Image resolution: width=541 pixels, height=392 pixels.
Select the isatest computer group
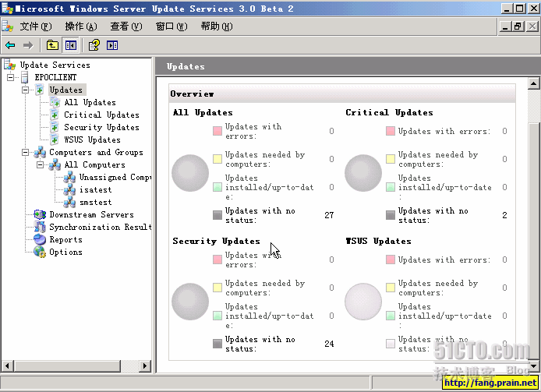(96, 189)
